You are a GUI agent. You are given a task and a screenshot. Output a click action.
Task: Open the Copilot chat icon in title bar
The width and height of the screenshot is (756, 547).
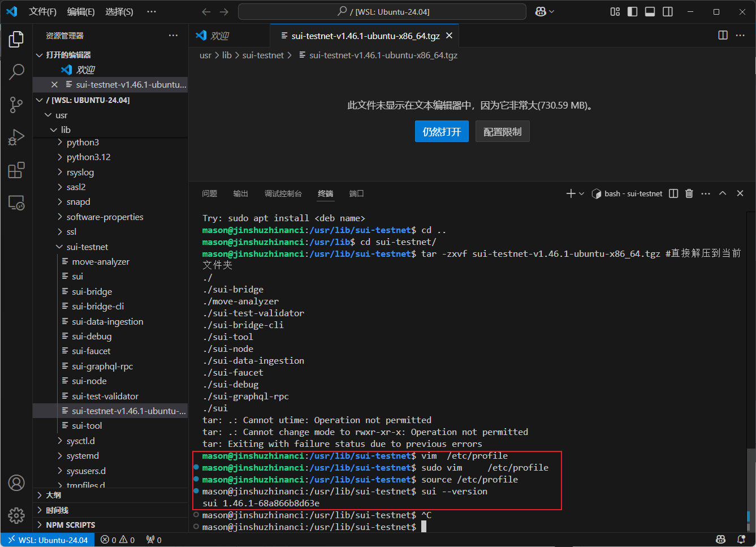click(x=541, y=12)
